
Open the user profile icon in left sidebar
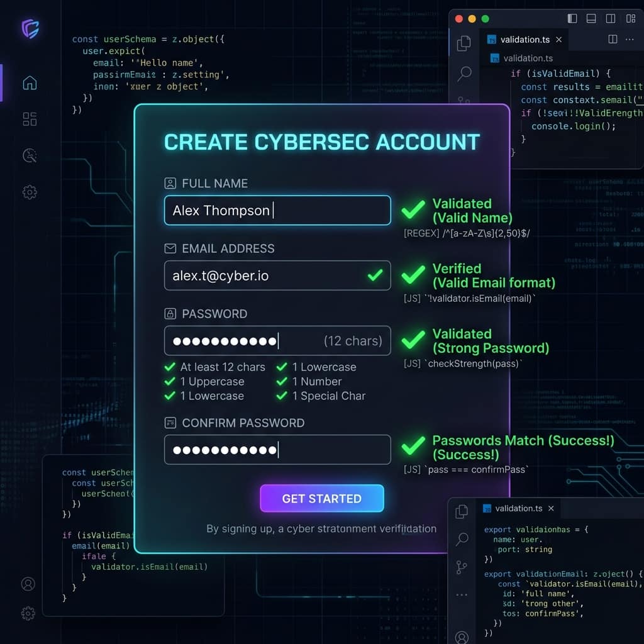28,584
